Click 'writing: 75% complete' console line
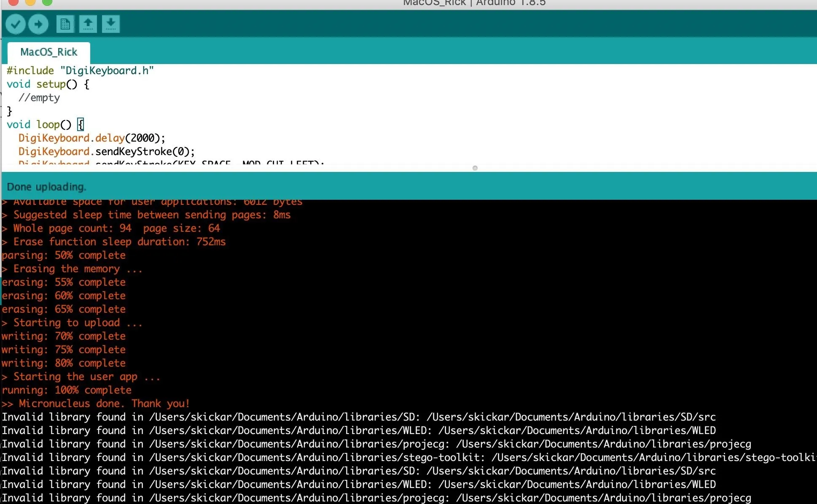The height and width of the screenshot is (504, 817). [x=64, y=349]
